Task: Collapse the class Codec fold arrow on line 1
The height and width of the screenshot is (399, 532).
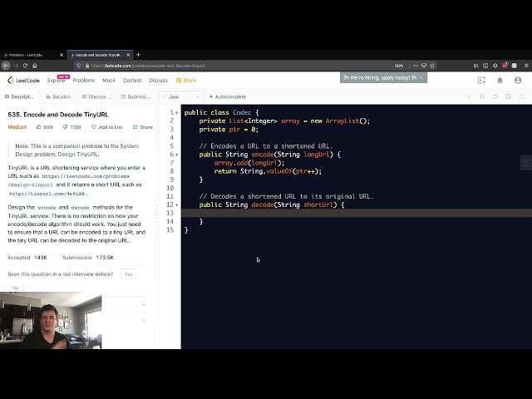Action: tap(177, 113)
